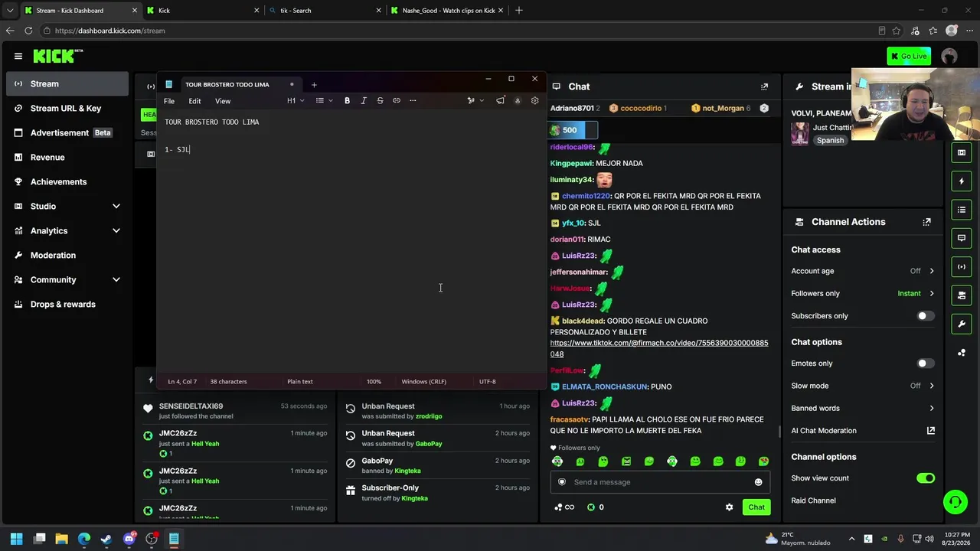This screenshot has height=551, width=980.
Task: Open Followers only Instant setting
Action: coord(863,293)
